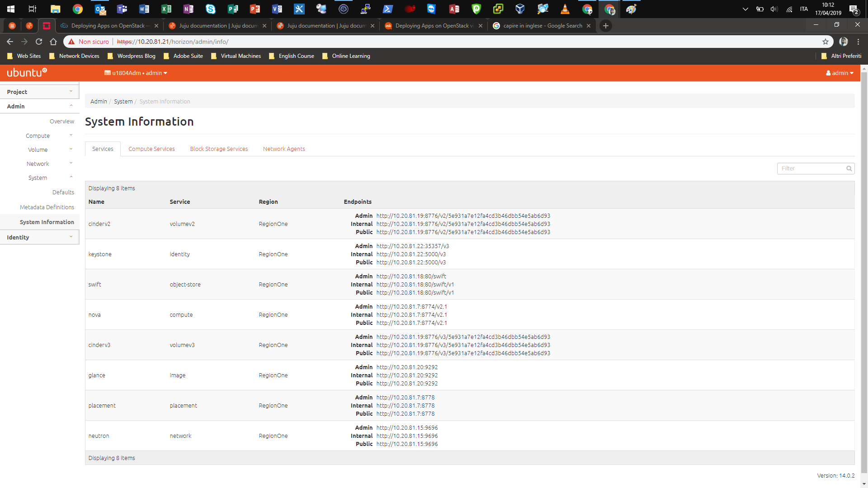
Task: Click the browser reload page icon
Action: coord(39,42)
